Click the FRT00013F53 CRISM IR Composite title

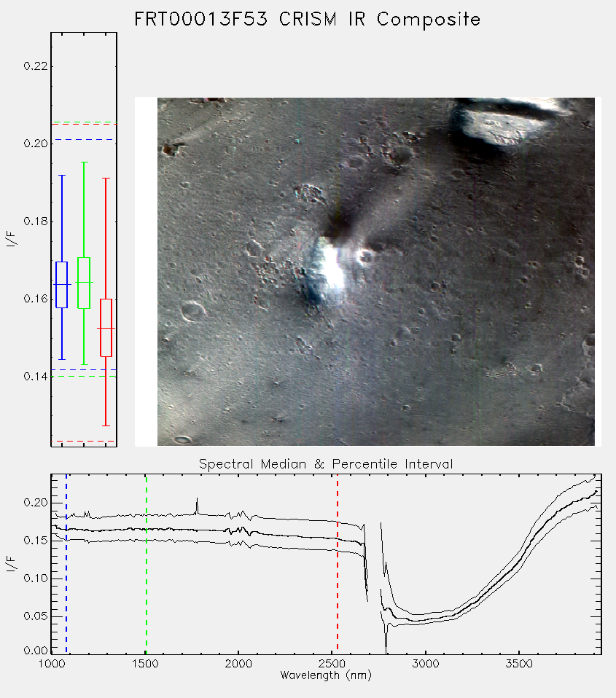tap(308, 19)
